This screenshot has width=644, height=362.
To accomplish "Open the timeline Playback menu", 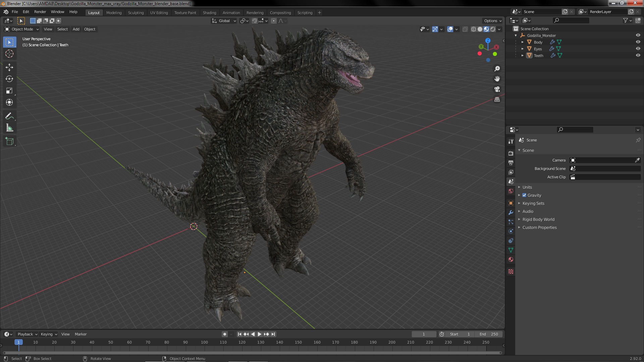I will tap(27, 334).
